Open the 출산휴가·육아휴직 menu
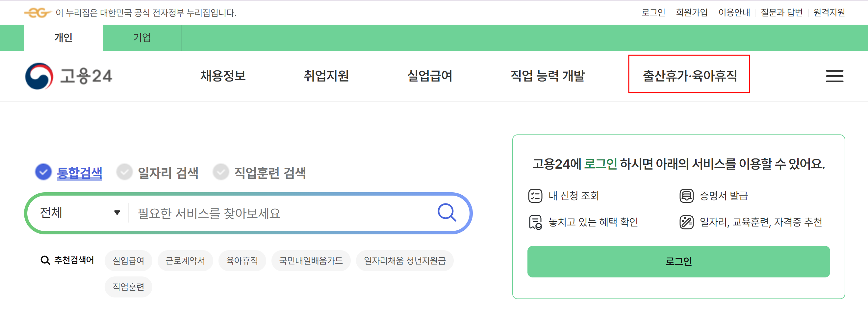The image size is (868, 332). click(x=689, y=76)
